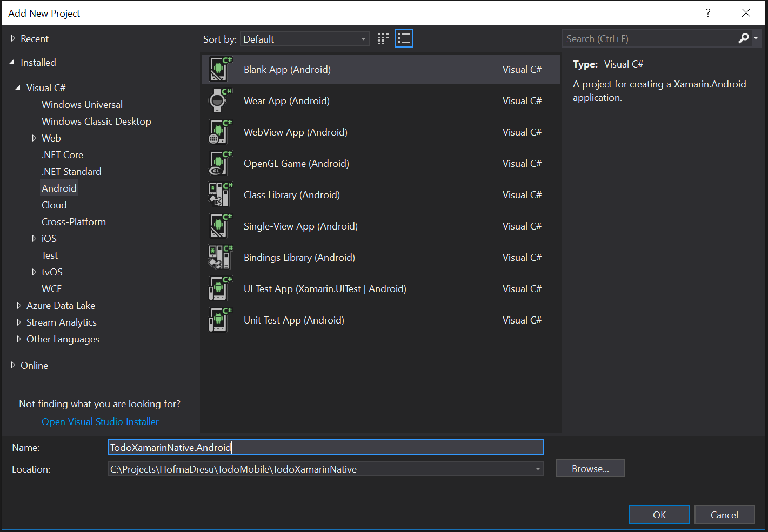The image size is (768, 532).
Task: Expand the tvOS category
Action: click(x=34, y=272)
